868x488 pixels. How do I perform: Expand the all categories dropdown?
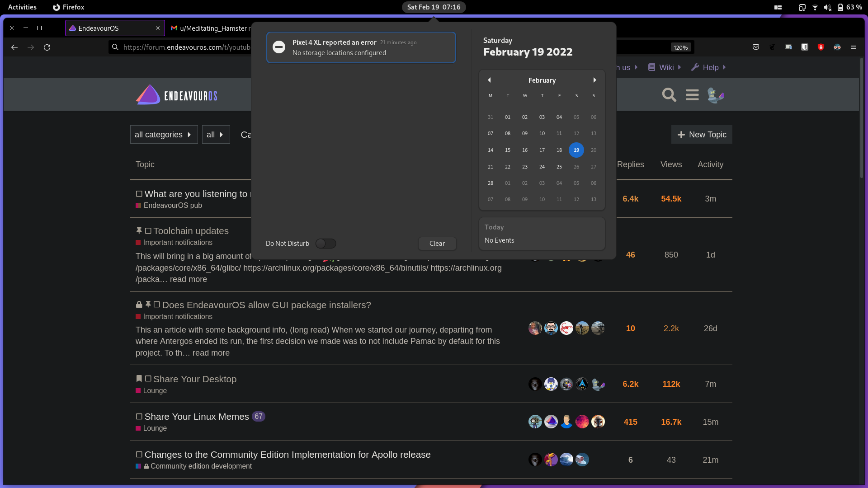click(164, 134)
